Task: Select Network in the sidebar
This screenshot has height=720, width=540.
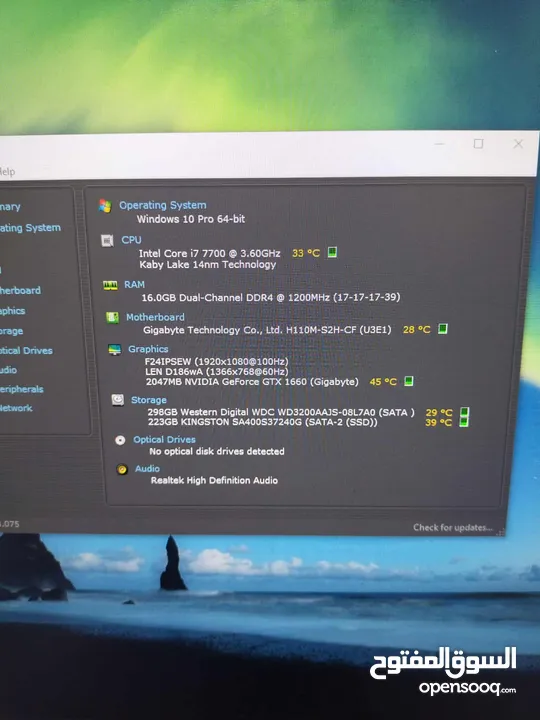Action: (16, 408)
